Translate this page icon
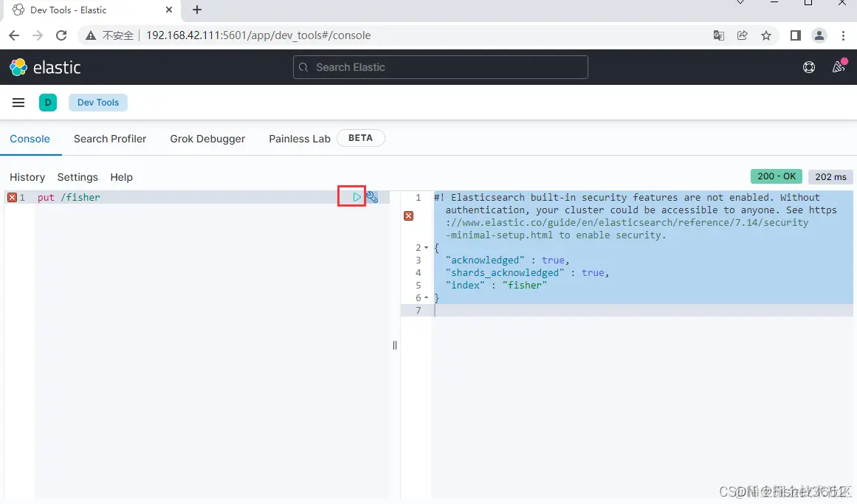 pyautogui.click(x=719, y=35)
